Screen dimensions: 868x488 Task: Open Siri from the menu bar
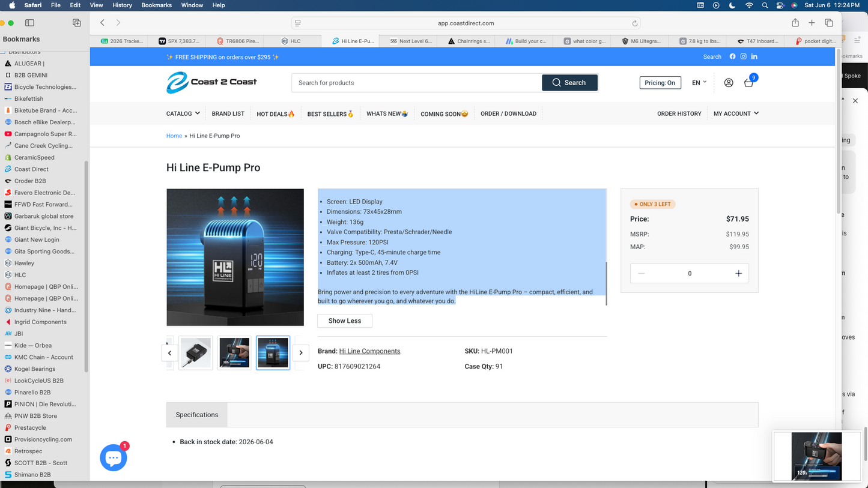(x=794, y=5)
